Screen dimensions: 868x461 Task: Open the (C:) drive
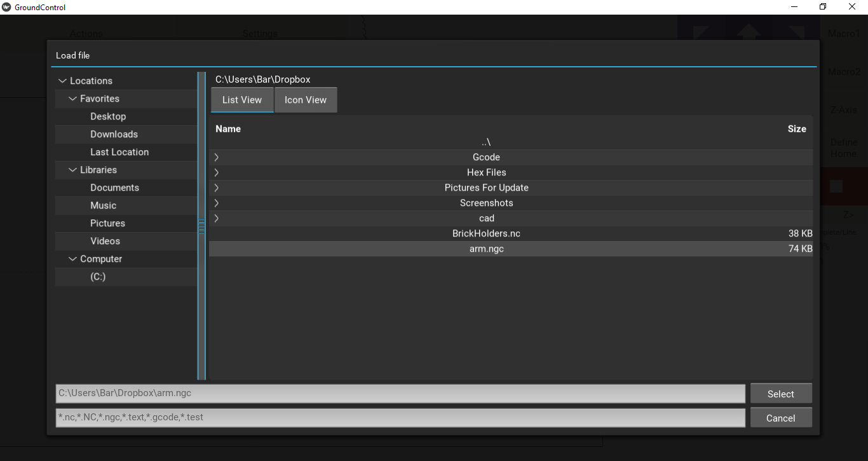coord(98,277)
